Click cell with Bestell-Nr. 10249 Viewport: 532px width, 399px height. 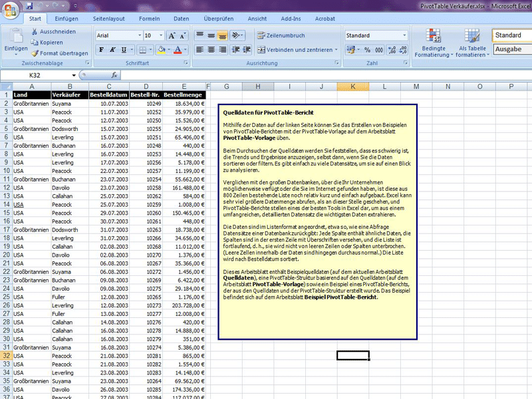[x=146, y=104]
